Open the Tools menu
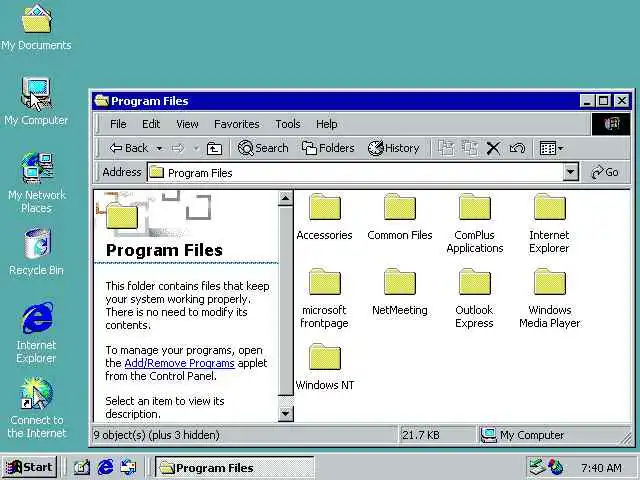Image resolution: width=640 pixels, height=480 pixels. [288, 124]
